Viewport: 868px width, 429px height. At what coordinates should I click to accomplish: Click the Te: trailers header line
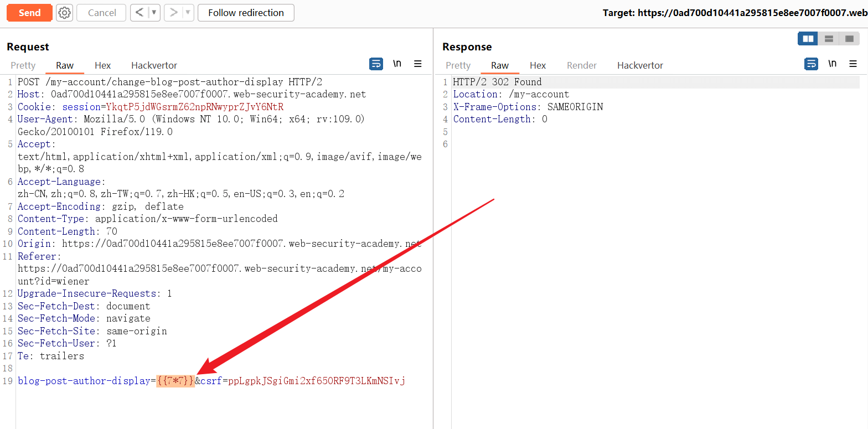pos(51,356)
